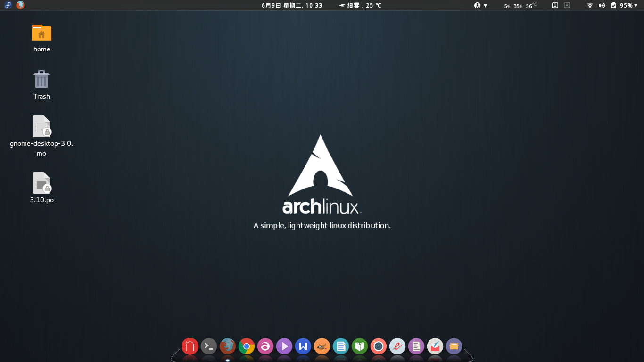Launch the teal text document app in the dock
This screenshot has width=644, height=362.
[341, 346]
